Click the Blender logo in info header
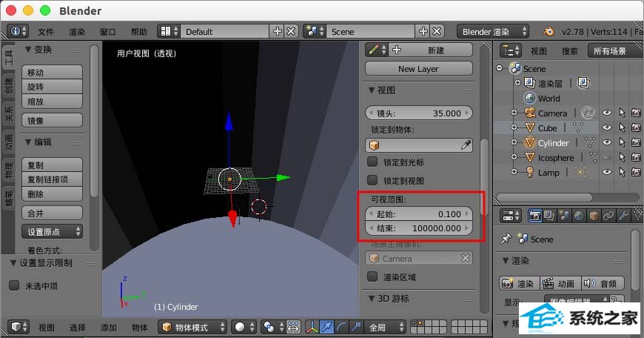The image size is (644, 338). tap(549, 31)
